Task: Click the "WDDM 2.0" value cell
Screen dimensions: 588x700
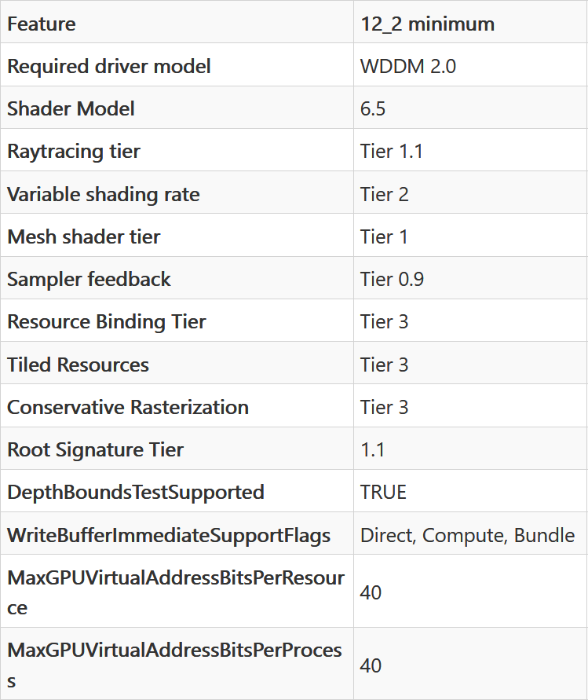Action: (407, 66)
